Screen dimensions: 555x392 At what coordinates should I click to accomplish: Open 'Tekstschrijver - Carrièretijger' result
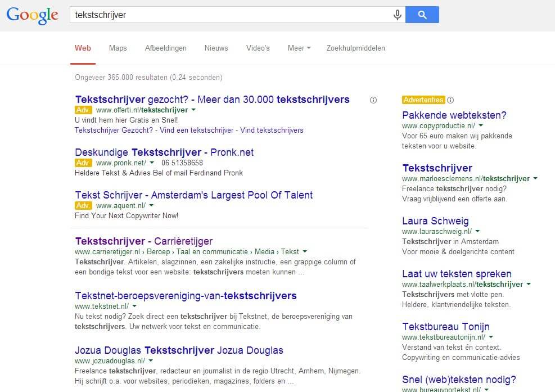point(144,241)
